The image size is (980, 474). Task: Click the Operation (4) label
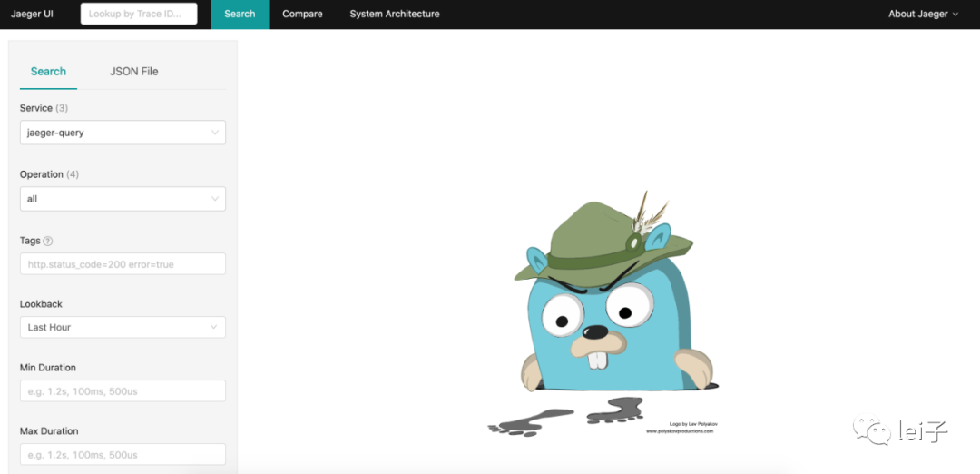[x=49, y=174]
